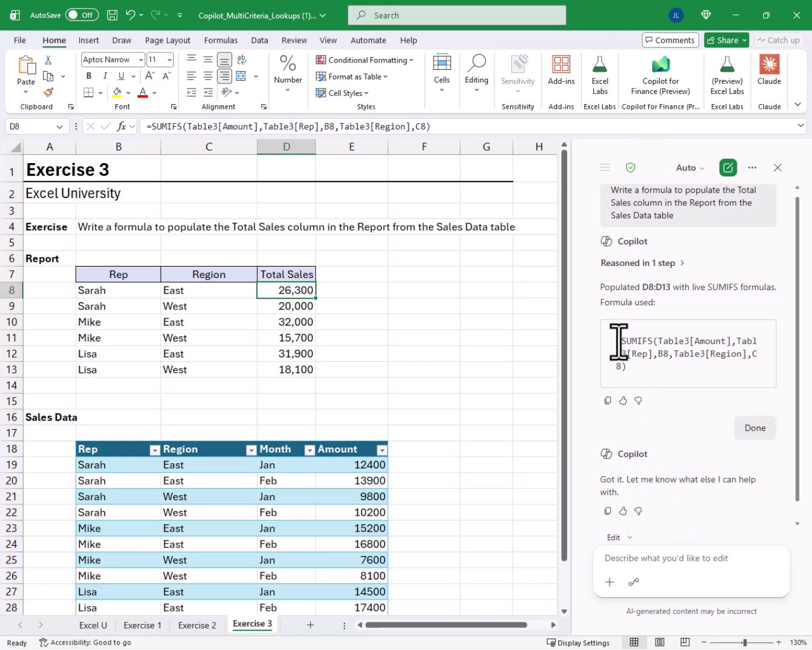Switch to Excel U sheet tab

93,625
